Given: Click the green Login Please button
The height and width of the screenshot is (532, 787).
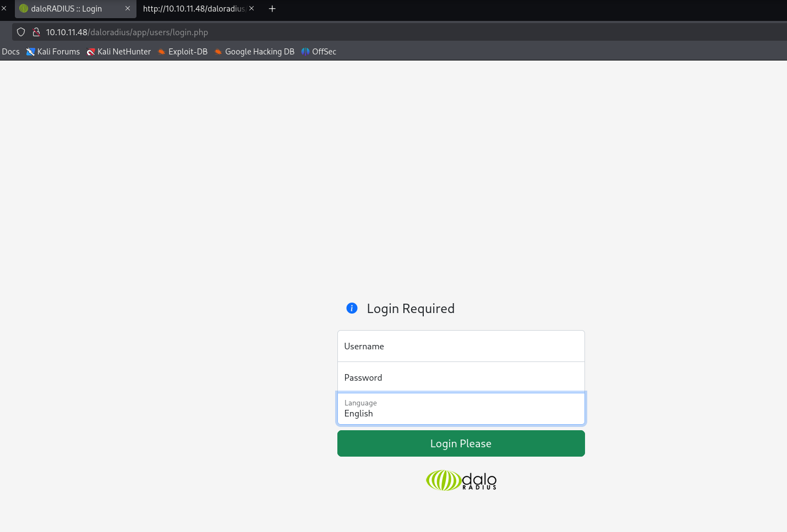Looking at the screenshot, I should [x=461, y=443].
